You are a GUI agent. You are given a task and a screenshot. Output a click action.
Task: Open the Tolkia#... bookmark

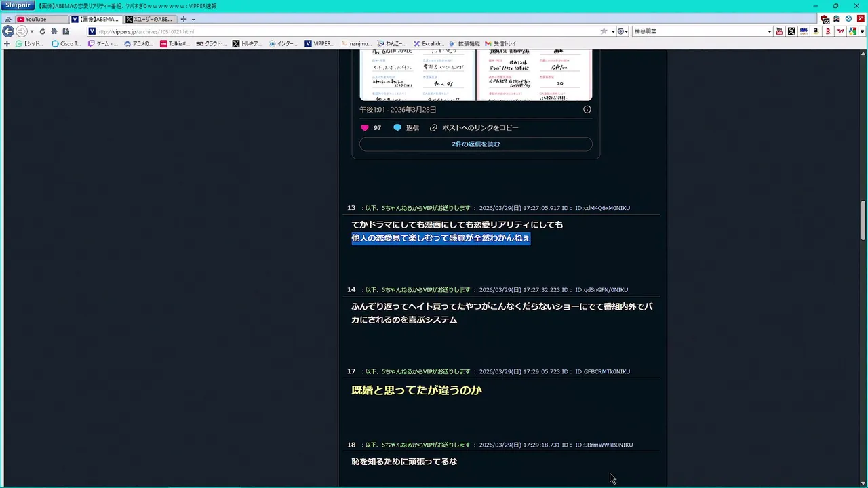pos(175,43)
